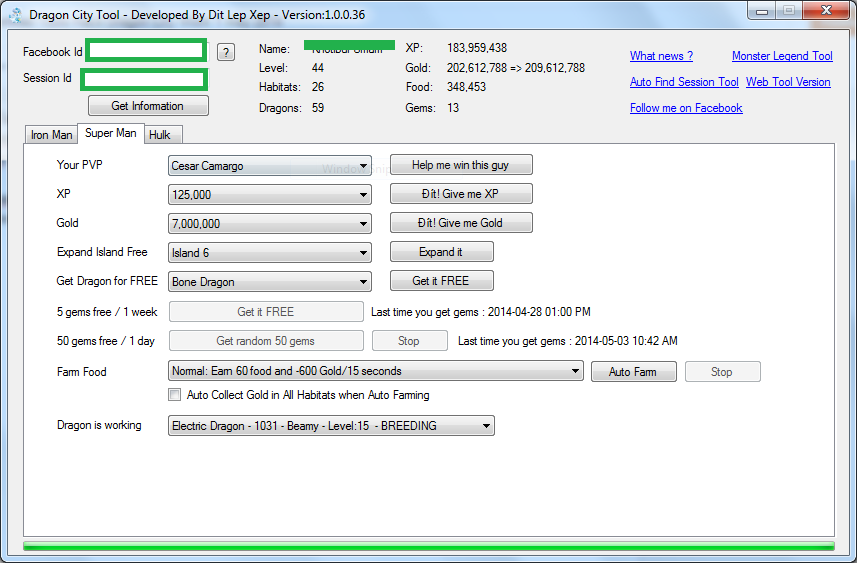Toggle Auto Collect Gold in All Habitats checkbox
Viewport: 857px width, 563px height.
point(174,395)
